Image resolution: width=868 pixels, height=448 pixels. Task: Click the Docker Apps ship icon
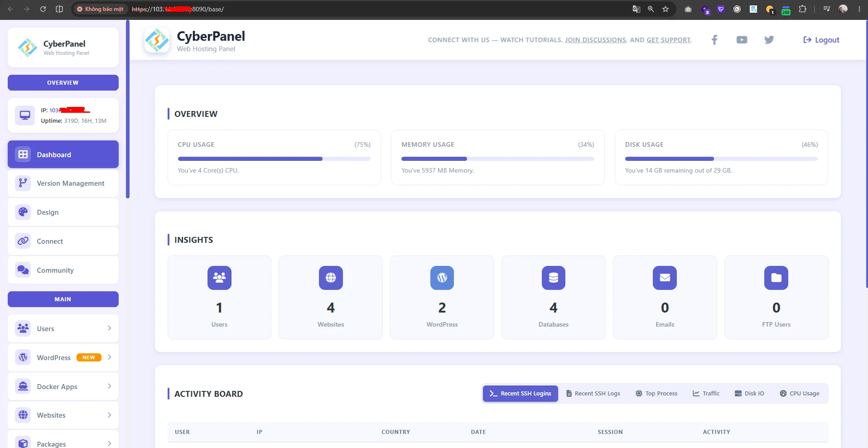[23, 386]
